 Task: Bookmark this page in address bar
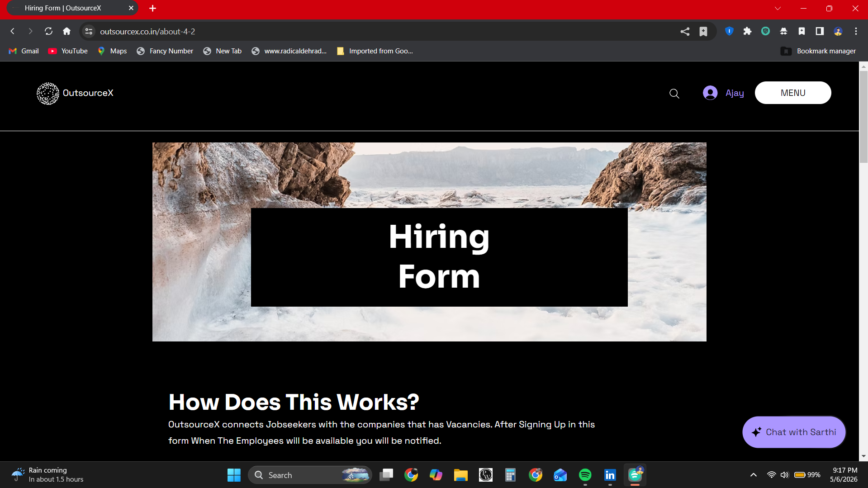pyautogui.click(x=703, y=31)
